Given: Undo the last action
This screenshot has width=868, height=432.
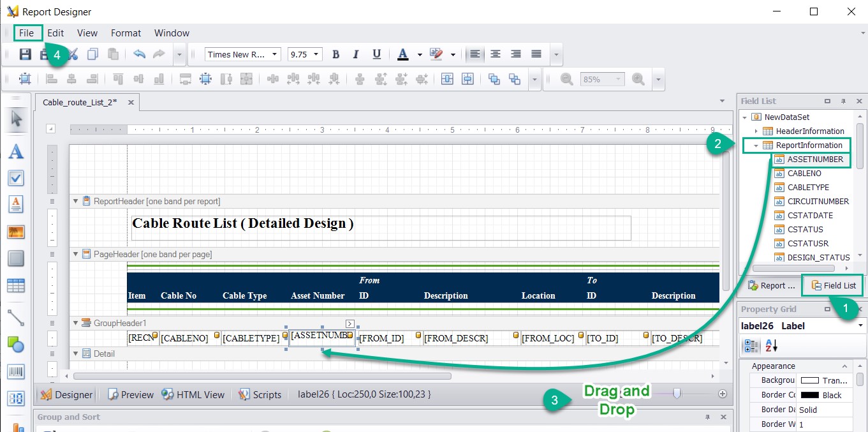Looking at the screenshot, I should coord(139,54).
